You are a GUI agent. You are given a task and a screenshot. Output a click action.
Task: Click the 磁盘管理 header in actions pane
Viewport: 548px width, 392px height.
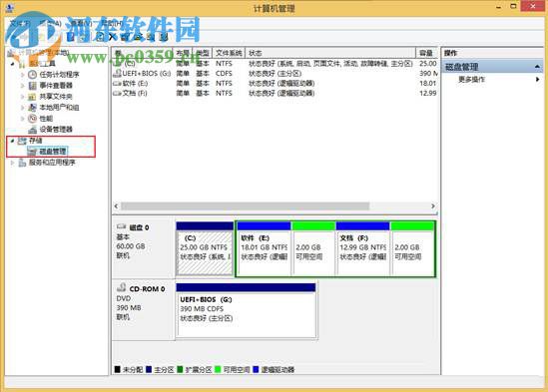tap(492, 67)
